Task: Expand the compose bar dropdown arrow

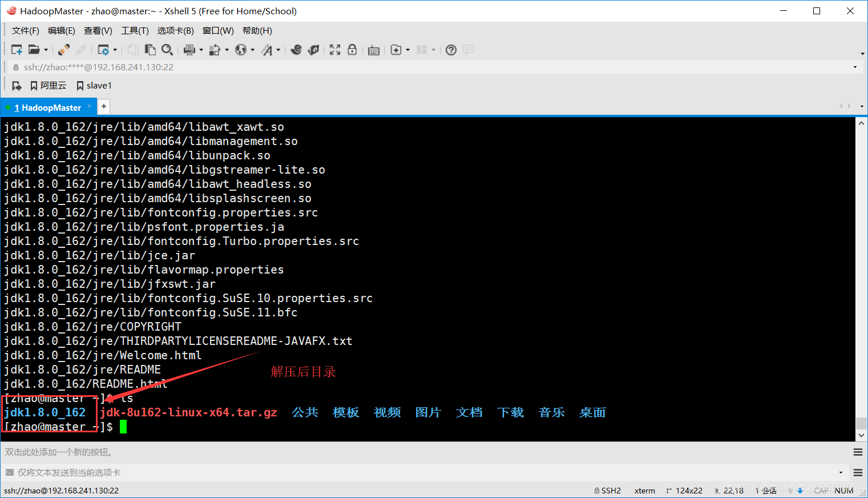Action: point(841,473)
